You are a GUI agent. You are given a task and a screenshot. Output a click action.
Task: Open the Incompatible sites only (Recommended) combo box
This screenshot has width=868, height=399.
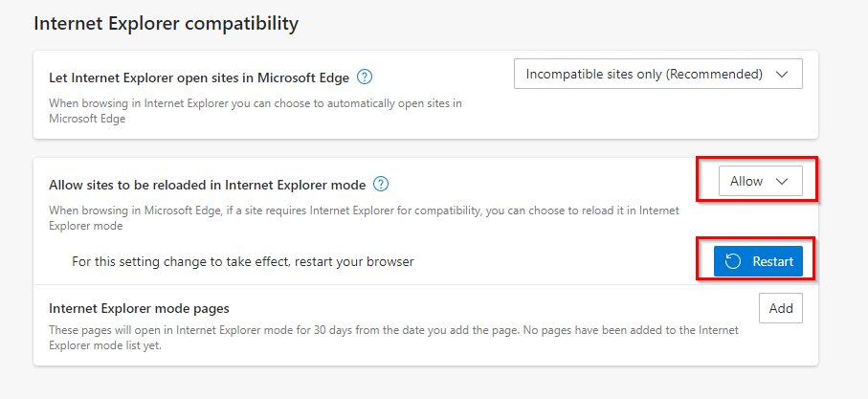tap(657, 74)
